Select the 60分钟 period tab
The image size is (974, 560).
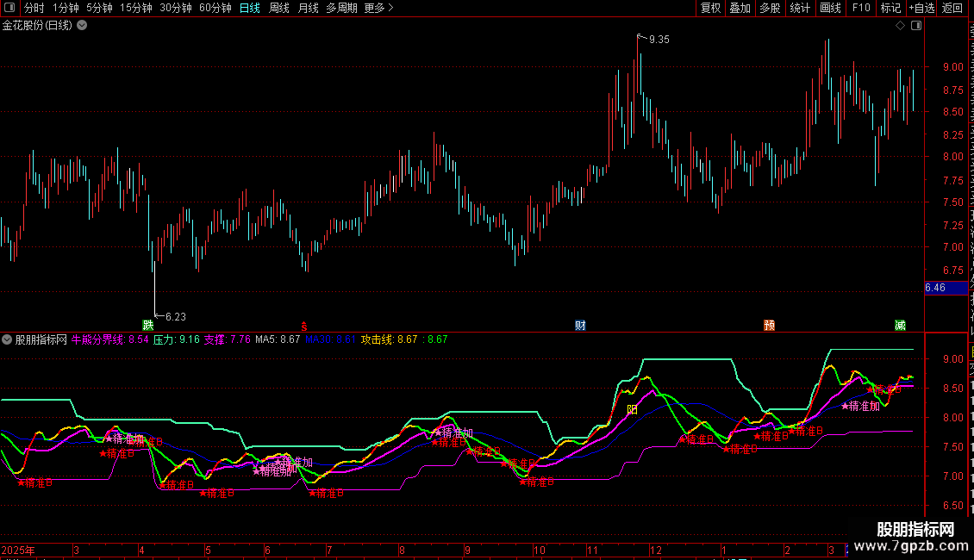pyautogui.click(x=215, y=8)
